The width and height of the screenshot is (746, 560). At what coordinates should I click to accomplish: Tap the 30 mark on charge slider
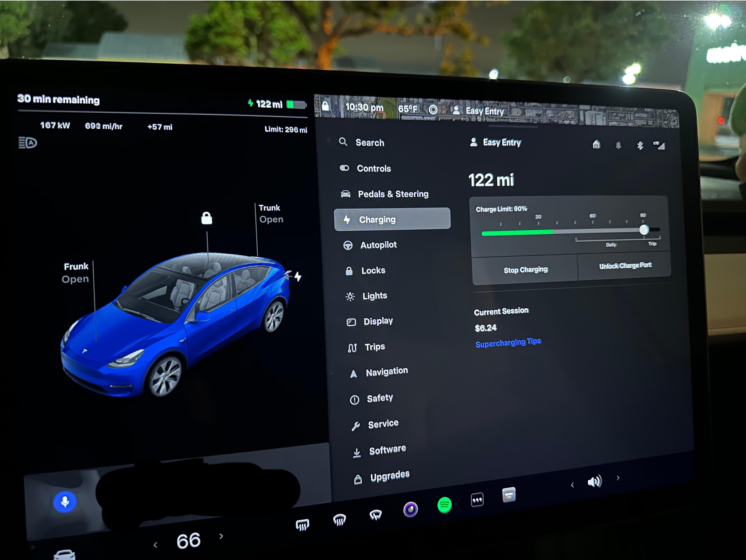point(538,217)
